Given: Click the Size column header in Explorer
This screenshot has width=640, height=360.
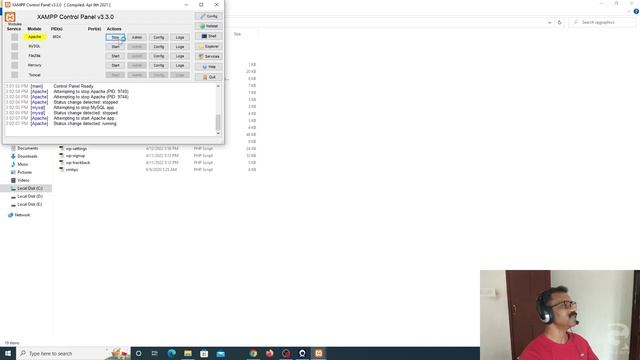Looking at the screenshot, I should [x=237, y=34].
